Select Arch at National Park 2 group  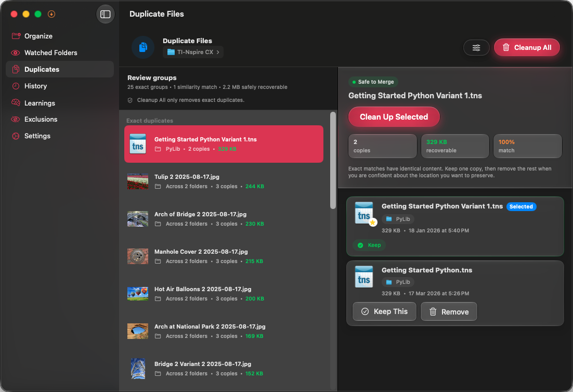[224, 331]
